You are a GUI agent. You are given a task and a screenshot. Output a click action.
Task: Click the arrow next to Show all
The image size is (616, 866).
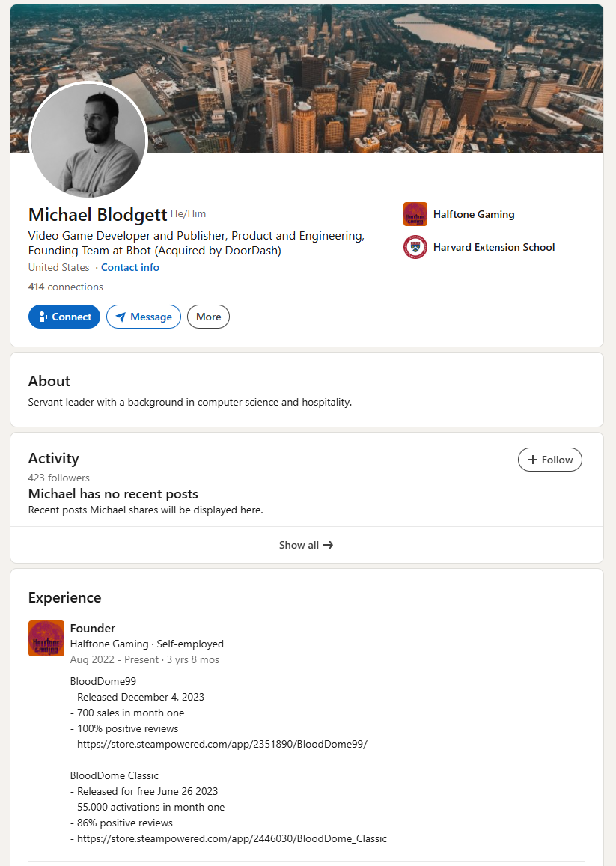tap(328, 545)
